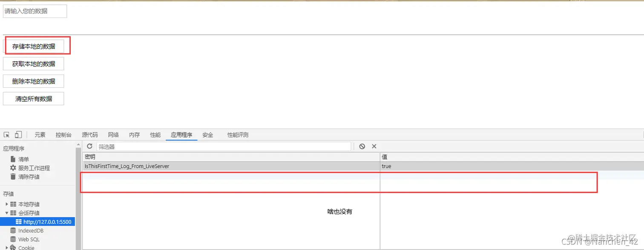The width and height of the screenshot is (644, 250).
Task: Click the 本地存储 label
Action: (x=29, y=204)
